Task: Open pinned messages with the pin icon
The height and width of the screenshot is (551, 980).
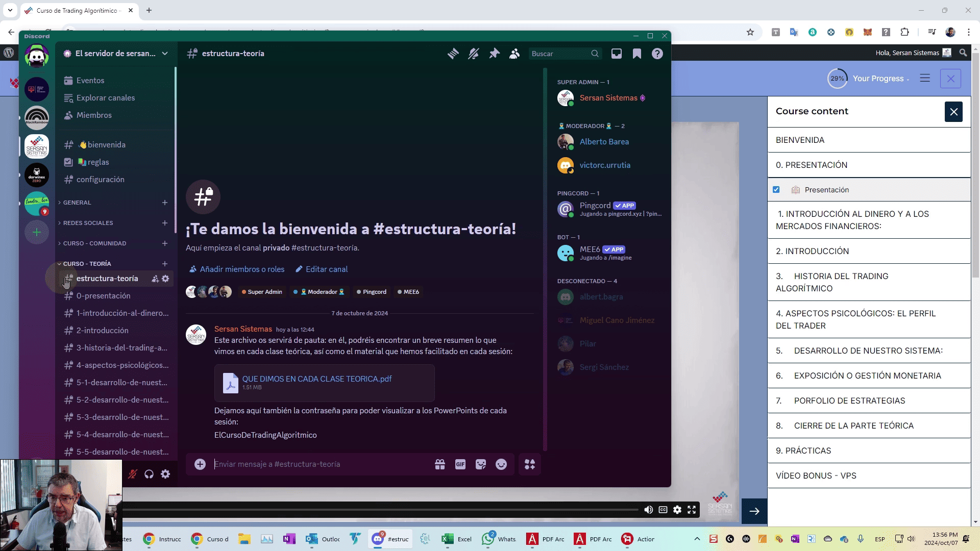Action: [x=494, y=54]
